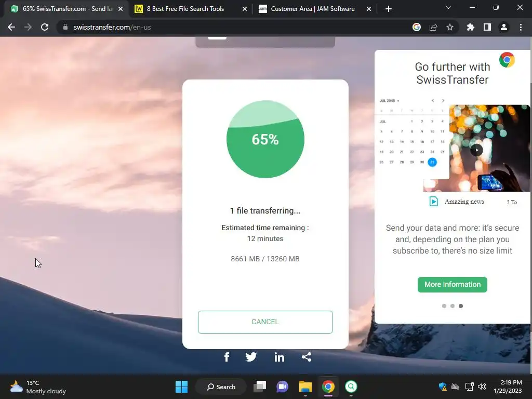
Task: Click the OneDrive cloud tray icon
Action: click(x=455, y=387)
